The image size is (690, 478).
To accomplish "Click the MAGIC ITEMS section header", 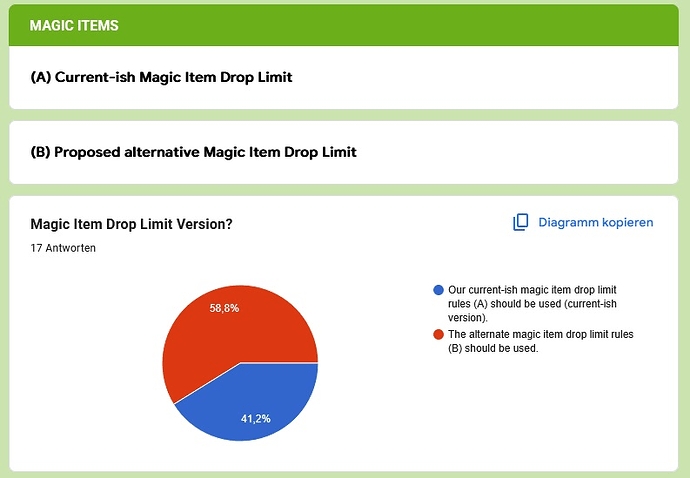I will pos(343,25).
